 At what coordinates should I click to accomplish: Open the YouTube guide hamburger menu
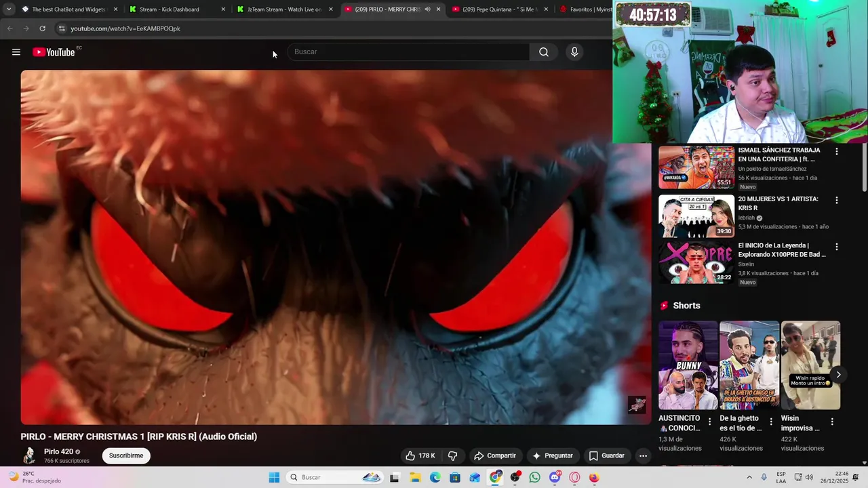16,52
